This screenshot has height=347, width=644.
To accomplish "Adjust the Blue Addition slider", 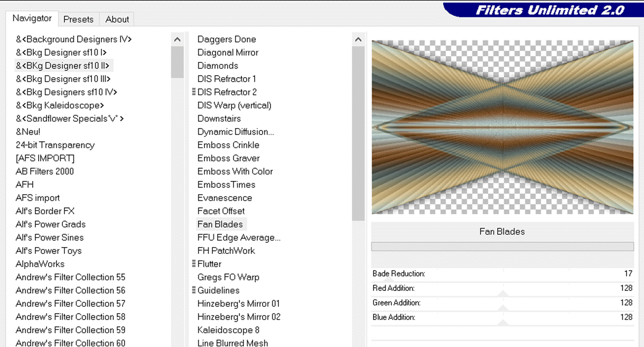I will coord(502,322).
